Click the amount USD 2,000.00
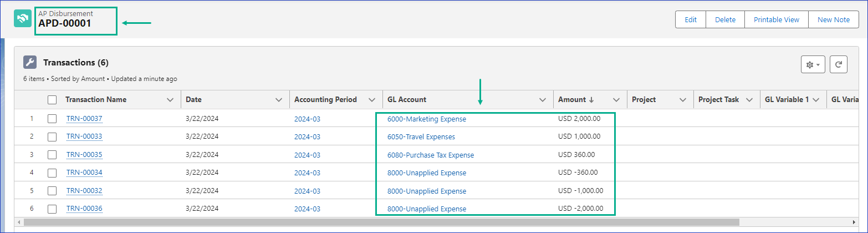868x233 pixels. pos(579,119)
